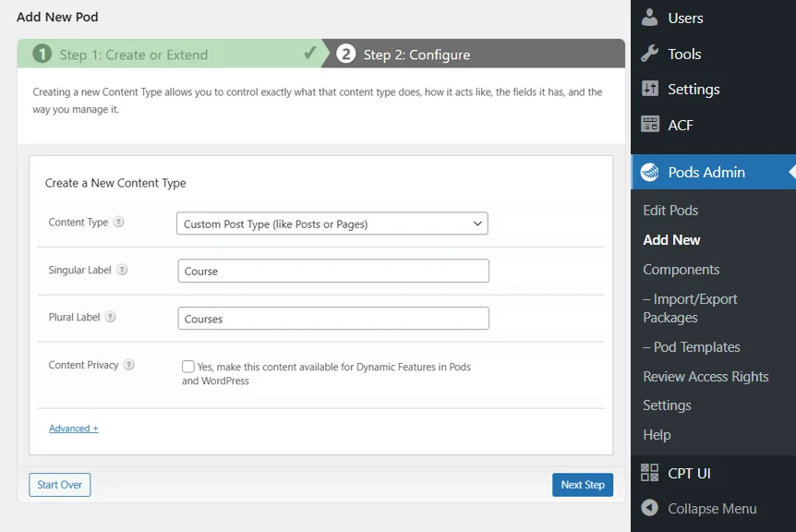Click the Tools menu label
Image resolution: width=796 pixels, height=532 pixels.
coord(684,54)
